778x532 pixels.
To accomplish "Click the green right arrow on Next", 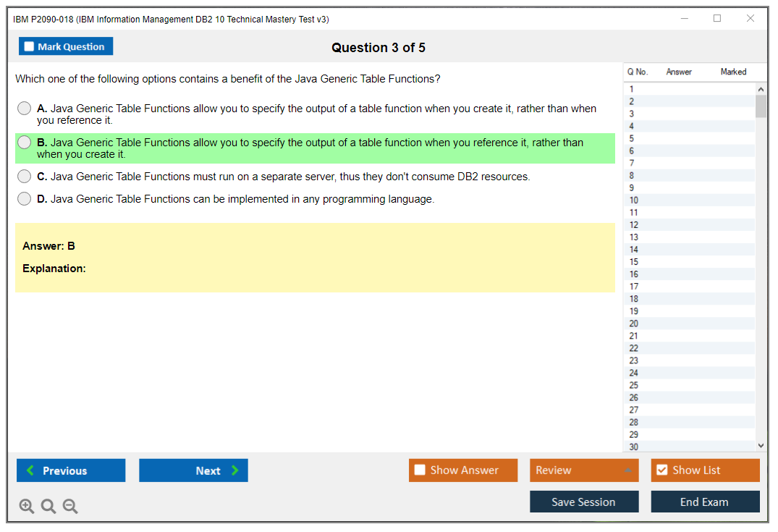I will pyautogui.click(x=234, y=470).
